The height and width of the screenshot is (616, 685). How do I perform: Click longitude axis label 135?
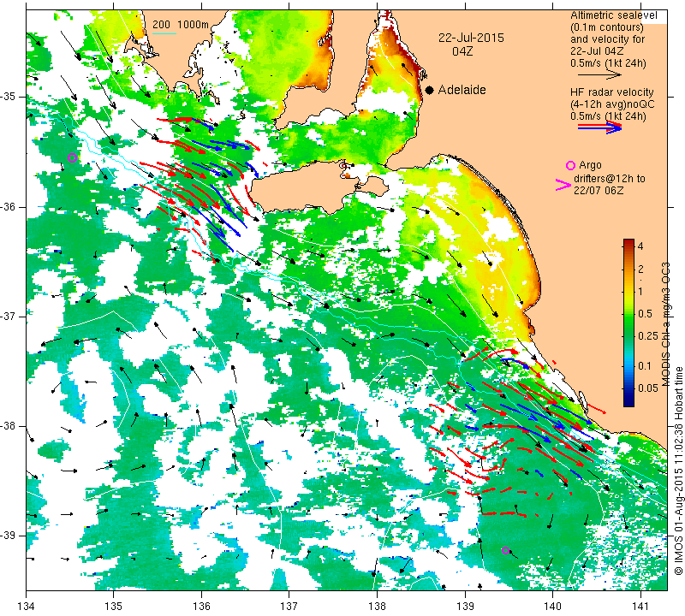[x=114, y=606]
